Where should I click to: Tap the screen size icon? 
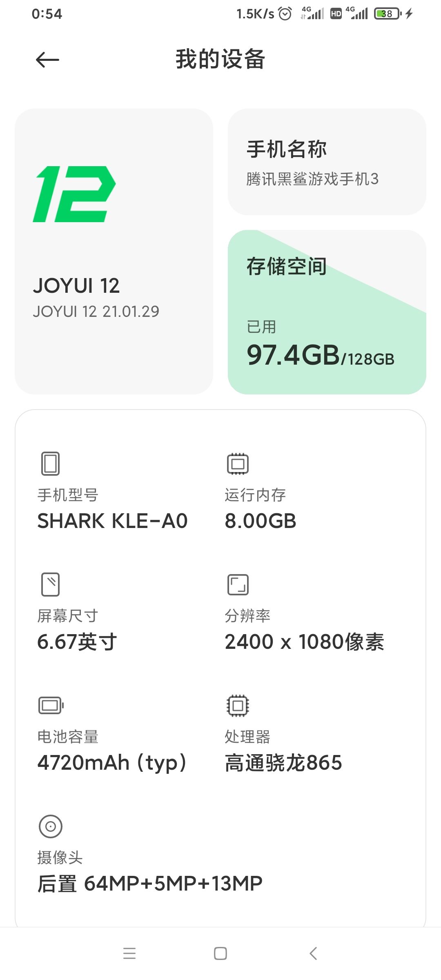pos(51,584)
